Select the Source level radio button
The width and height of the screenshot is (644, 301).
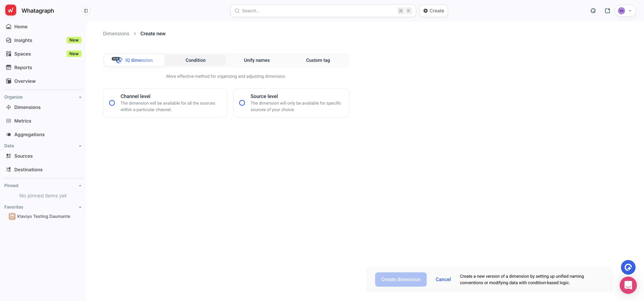242,103
